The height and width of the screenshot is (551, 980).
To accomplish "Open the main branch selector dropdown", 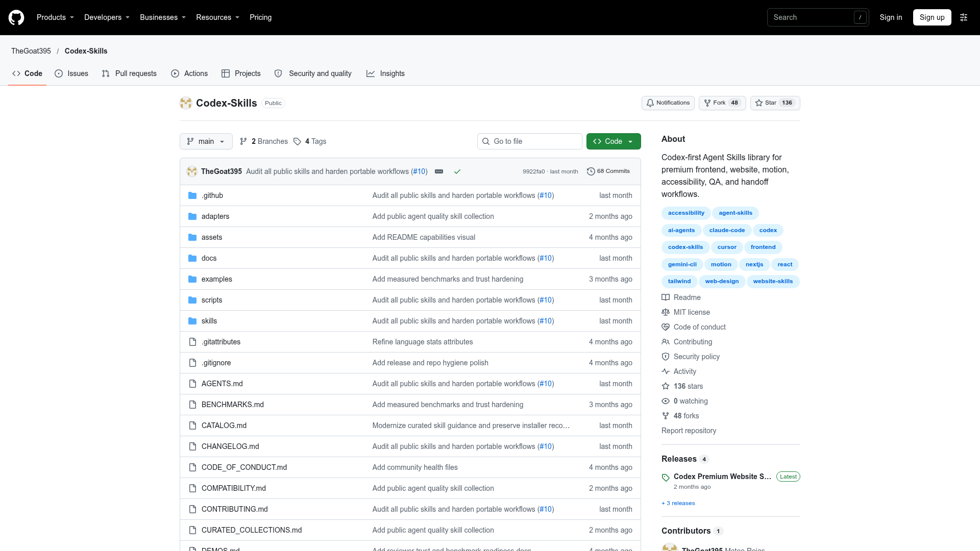I will pos(206,141).
